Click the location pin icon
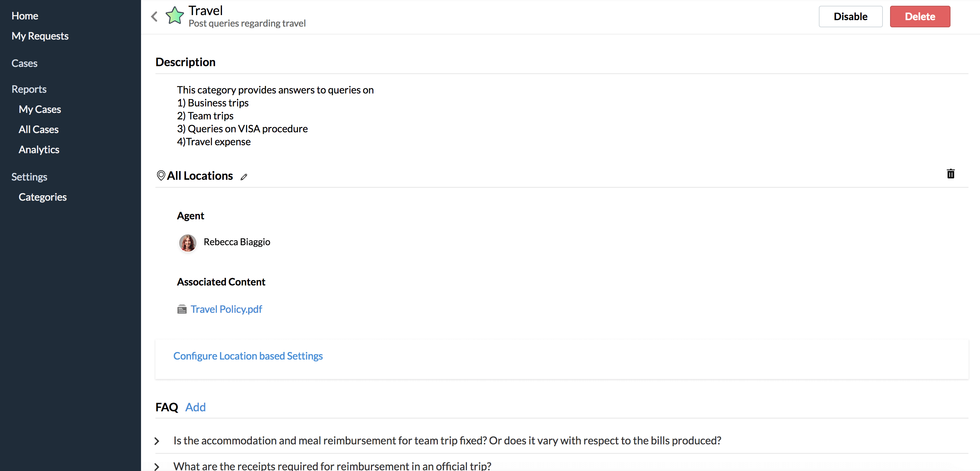 click(161, 175)
